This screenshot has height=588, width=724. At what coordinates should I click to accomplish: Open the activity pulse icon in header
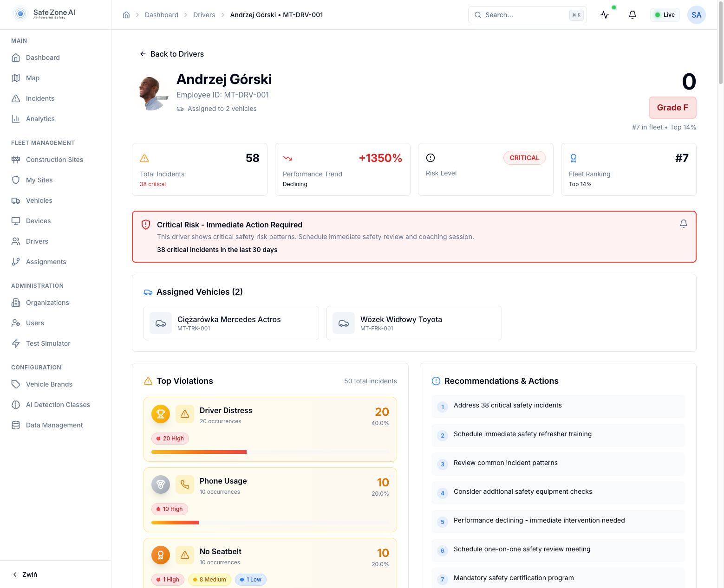click(605, 15)
